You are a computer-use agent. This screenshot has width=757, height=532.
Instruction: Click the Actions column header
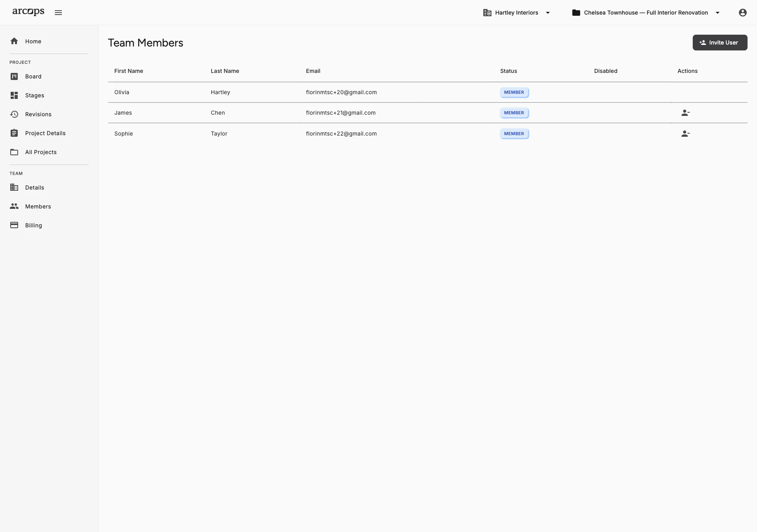coord(688,71)
